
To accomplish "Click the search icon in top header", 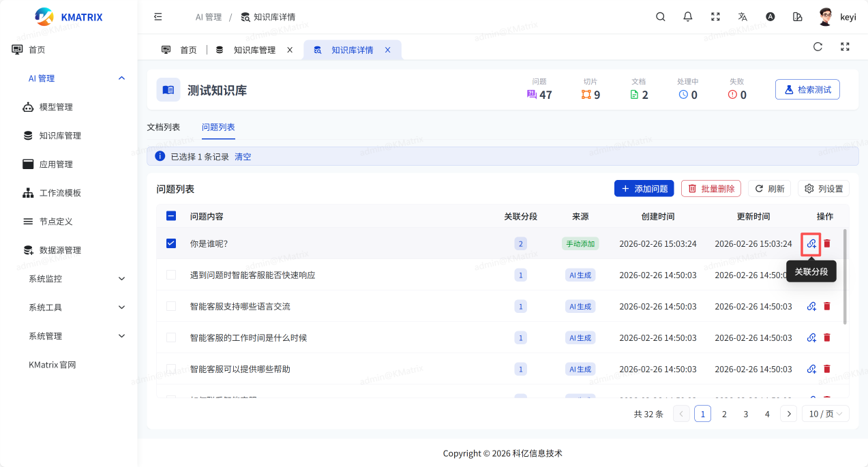I will tap(660, 17).
